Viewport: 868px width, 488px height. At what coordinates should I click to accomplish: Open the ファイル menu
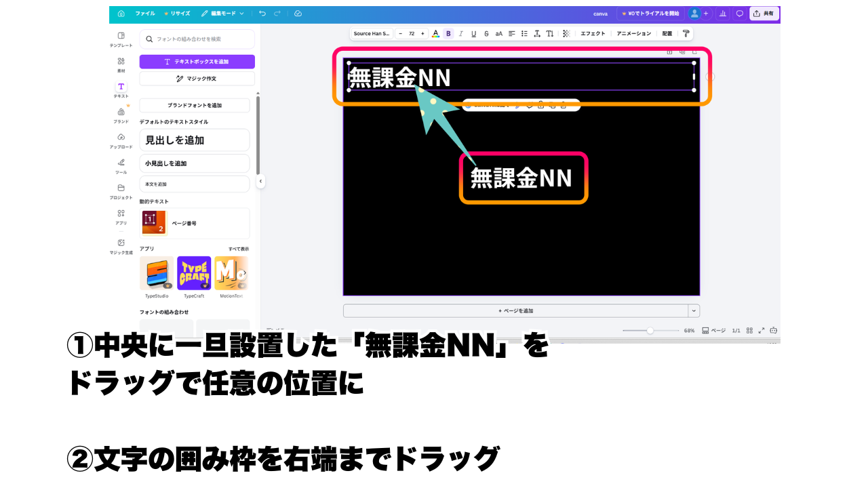click(x=144, y=14)
